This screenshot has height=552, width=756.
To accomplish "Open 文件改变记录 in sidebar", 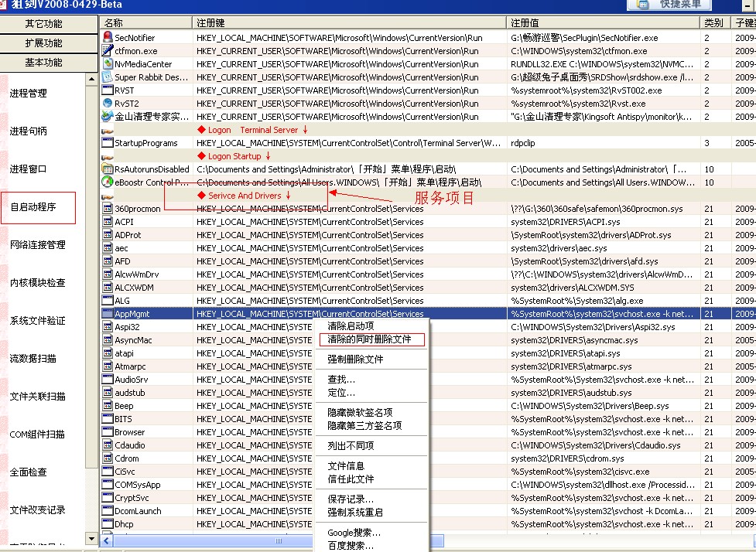I will pyautogui.click(x=38, y=509).
